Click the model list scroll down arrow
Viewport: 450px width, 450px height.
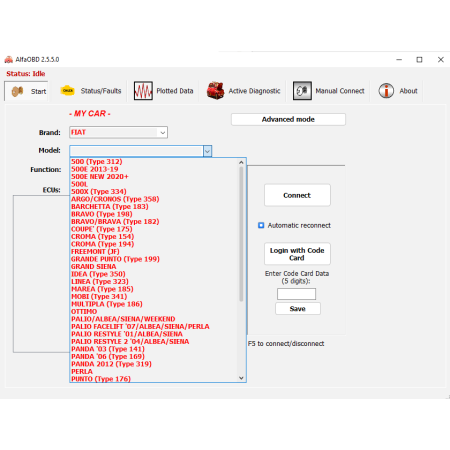241,378
